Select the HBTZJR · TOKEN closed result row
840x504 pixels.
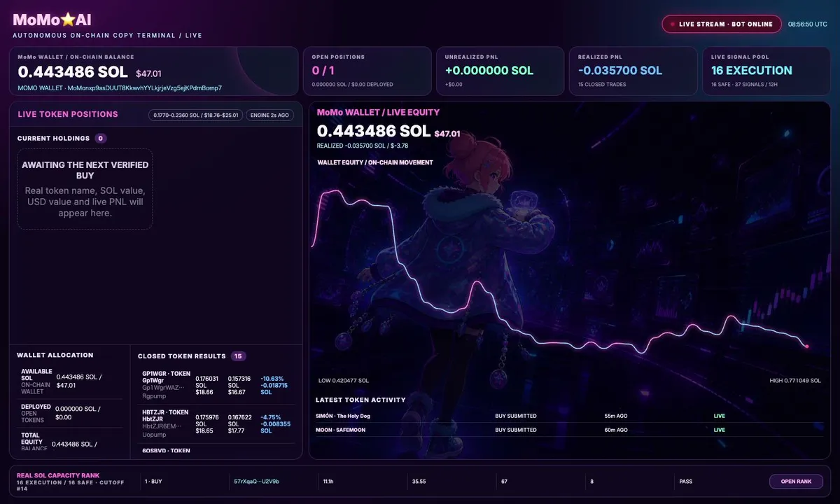(x=216, y=424)
